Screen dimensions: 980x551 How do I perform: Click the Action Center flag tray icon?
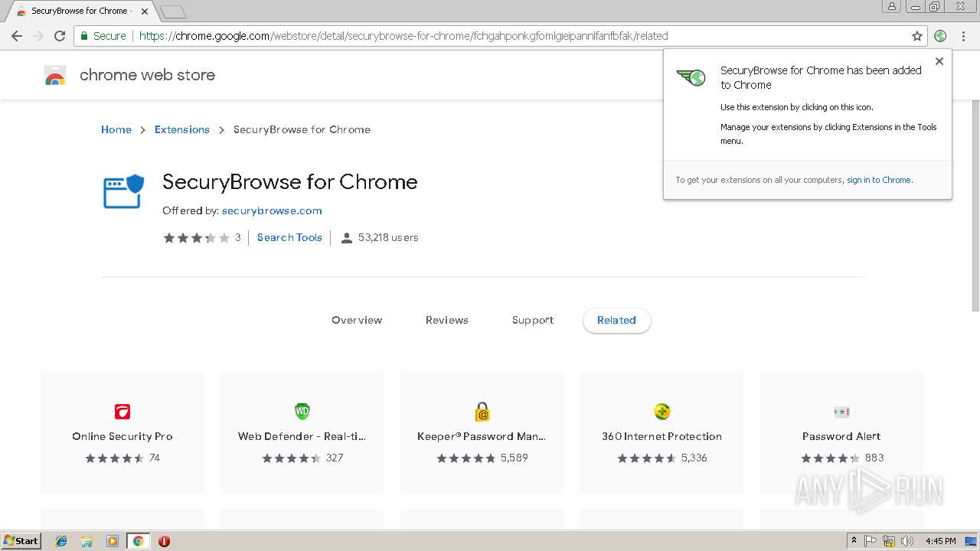(x=871, y=541)
